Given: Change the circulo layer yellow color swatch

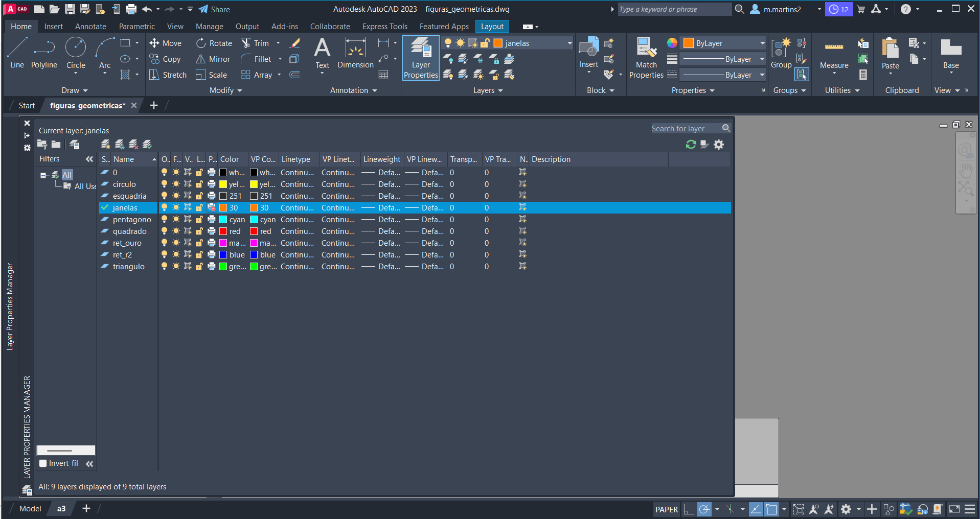Looking at the screenshot, I should pyautogui.click(x=223, y=184).
